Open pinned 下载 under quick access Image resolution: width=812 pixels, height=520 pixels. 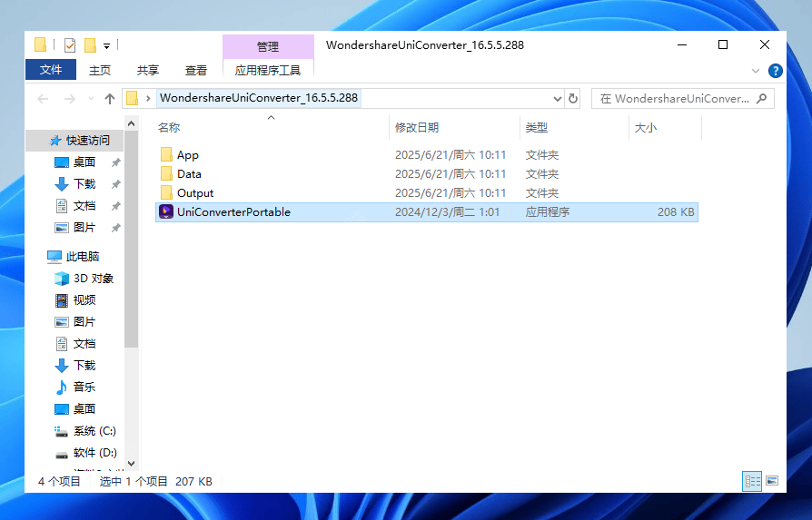click(84, 184)
